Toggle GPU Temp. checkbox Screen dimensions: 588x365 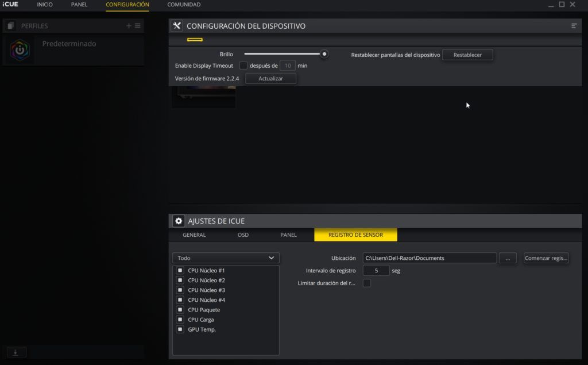(180, 329)
